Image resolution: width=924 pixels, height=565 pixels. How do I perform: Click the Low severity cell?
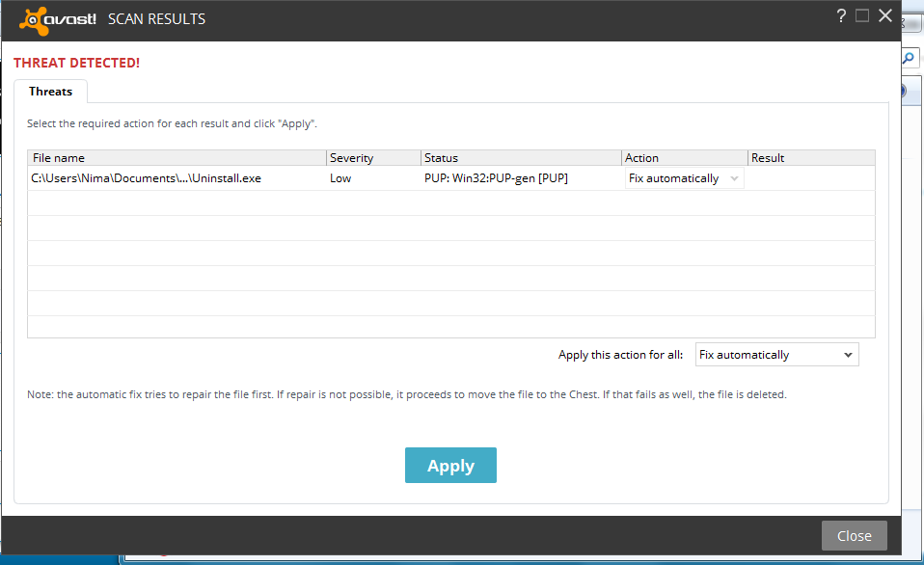coord(340,178)
